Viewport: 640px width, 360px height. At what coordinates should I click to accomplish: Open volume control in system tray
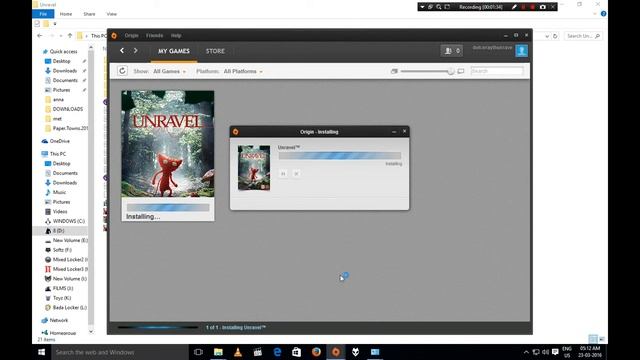point(546,352)
